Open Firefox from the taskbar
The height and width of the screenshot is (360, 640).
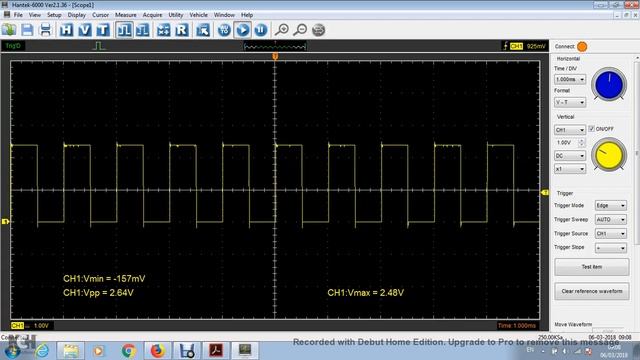pos(158,351)
